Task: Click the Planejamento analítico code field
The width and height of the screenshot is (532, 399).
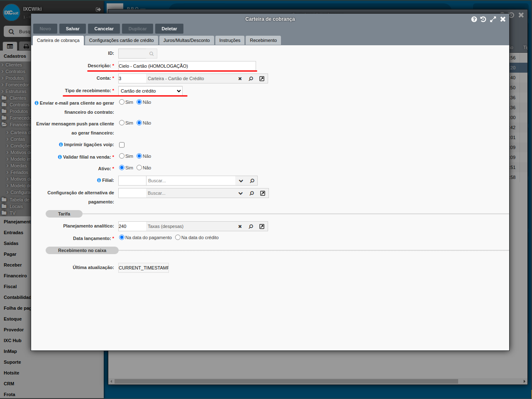Action: 132,226
